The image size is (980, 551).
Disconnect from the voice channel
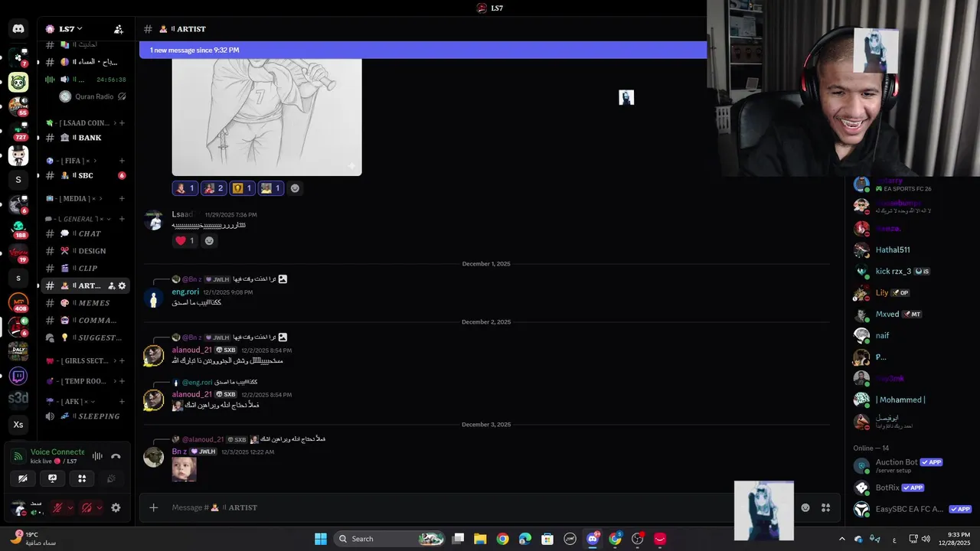[116, 456]
